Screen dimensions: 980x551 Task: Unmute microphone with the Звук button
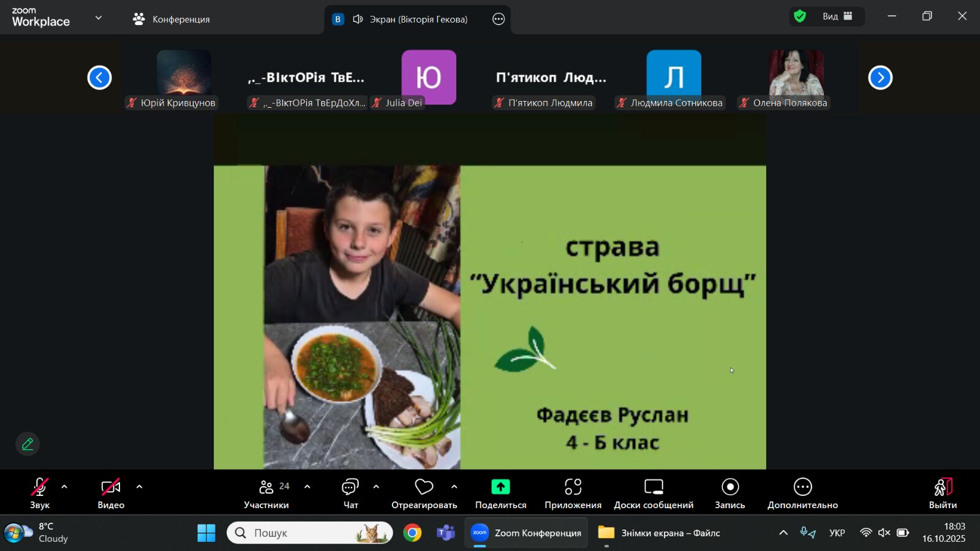pyautogui.click(x=40, y=493)
